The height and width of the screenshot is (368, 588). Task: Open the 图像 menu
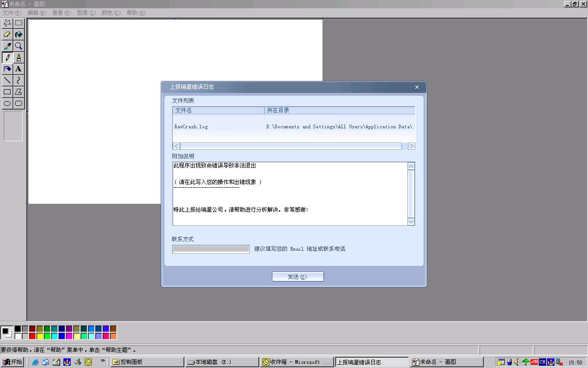pos(86,13)
